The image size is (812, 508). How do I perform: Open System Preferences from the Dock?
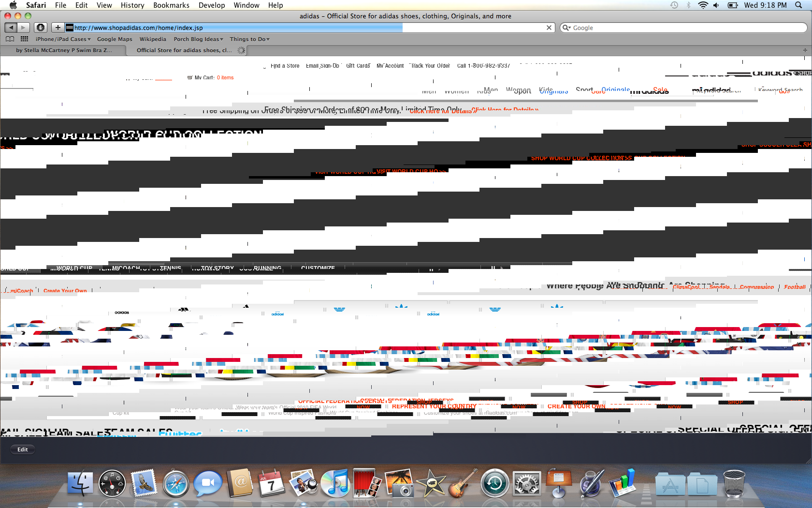tap(527, 483)
